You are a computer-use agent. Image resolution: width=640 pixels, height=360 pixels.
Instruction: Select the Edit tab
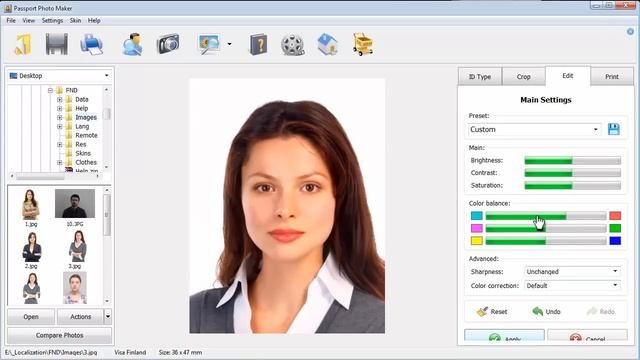click(568, 76)
